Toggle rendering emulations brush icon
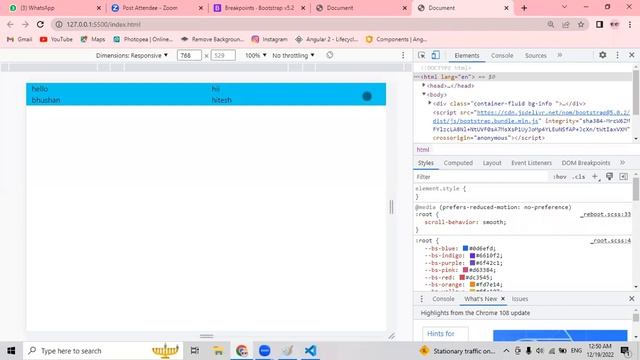Viewport: 640px width, 360px height. (x=609, y=176)
